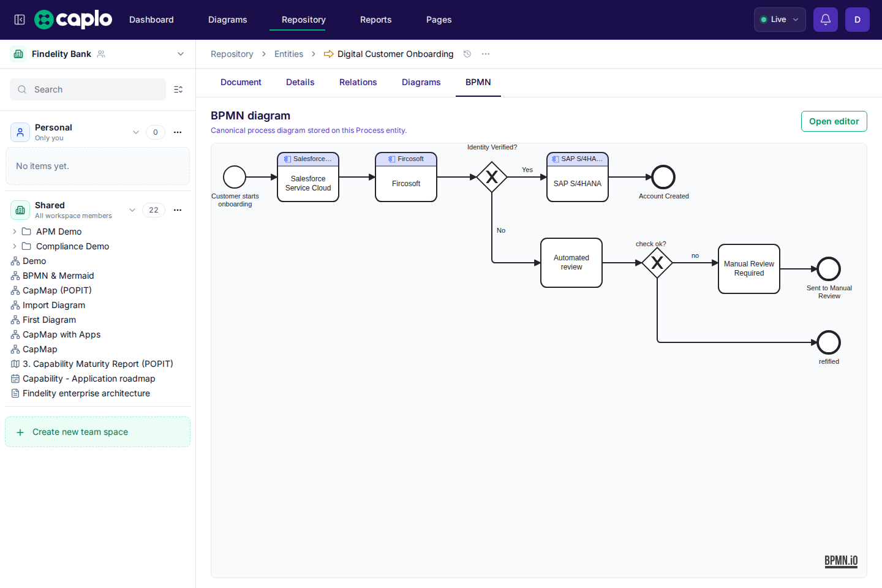Collapse the Shared space section
Screen dimensions: 882x588
(132, 210)
